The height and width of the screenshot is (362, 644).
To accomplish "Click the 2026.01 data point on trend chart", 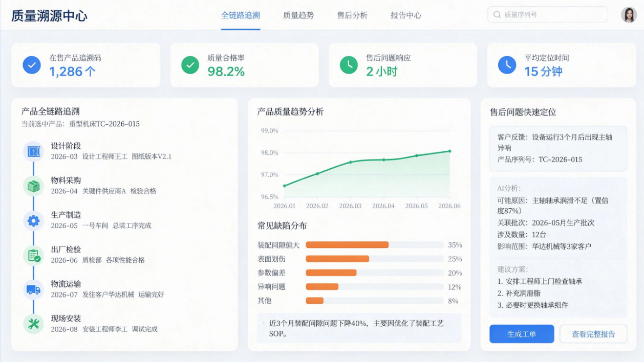I will click(x=285, y=186).
